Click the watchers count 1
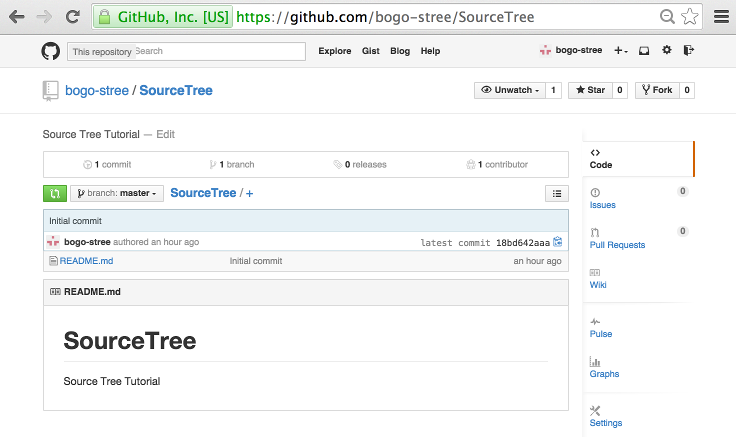The width and height of the screenshot is (736, 437). (553, 90)
